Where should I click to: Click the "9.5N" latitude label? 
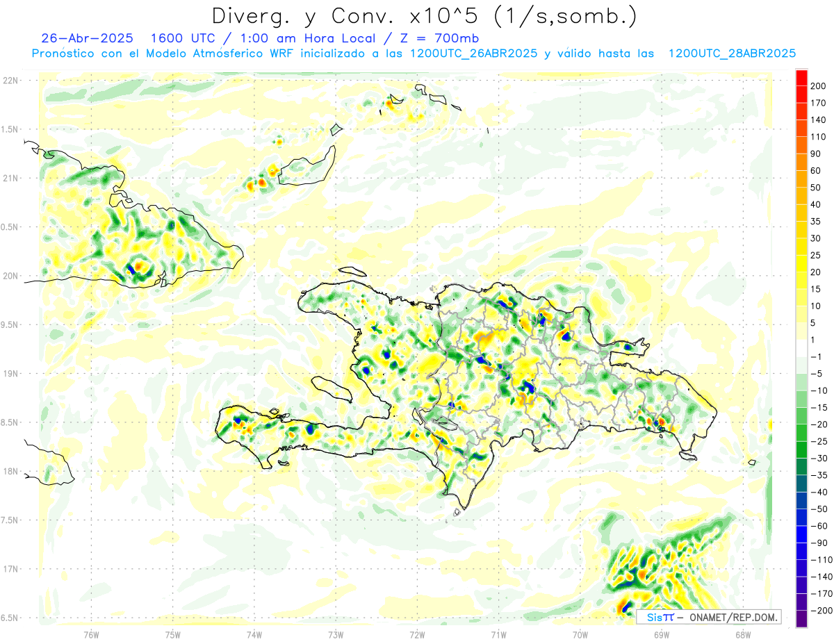[x=10, y=324]
